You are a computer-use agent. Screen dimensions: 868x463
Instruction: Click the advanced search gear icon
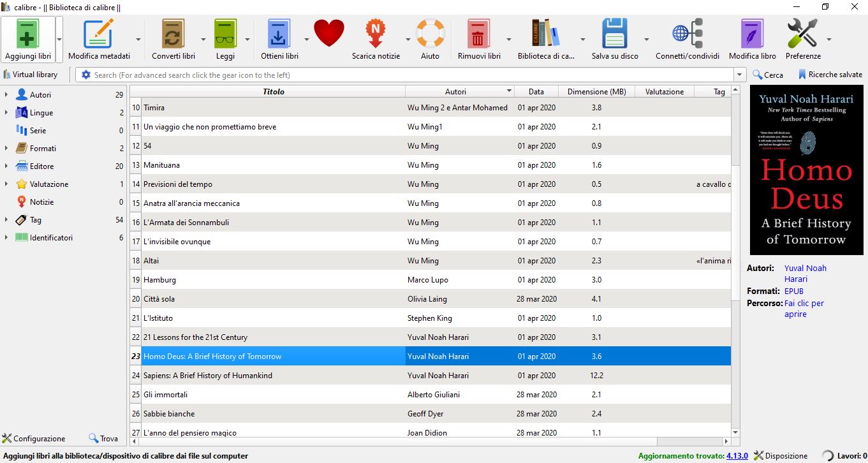tap(86, 75)
